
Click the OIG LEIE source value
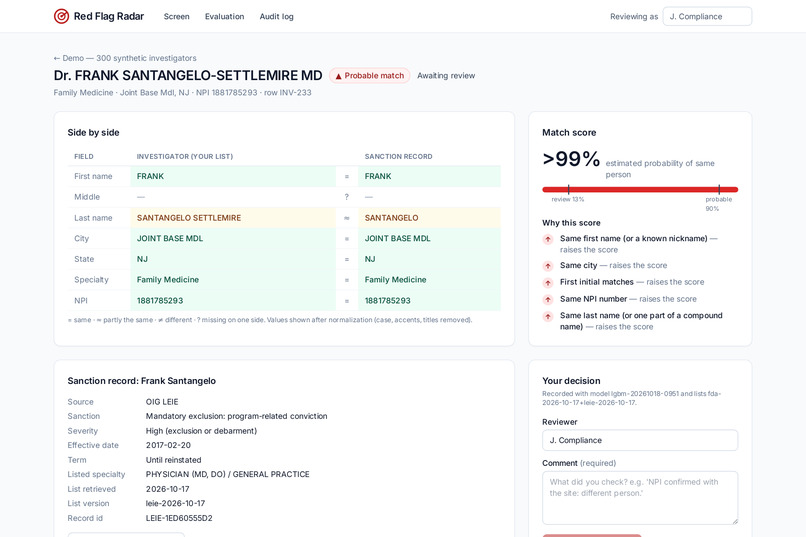click(162, 402)
